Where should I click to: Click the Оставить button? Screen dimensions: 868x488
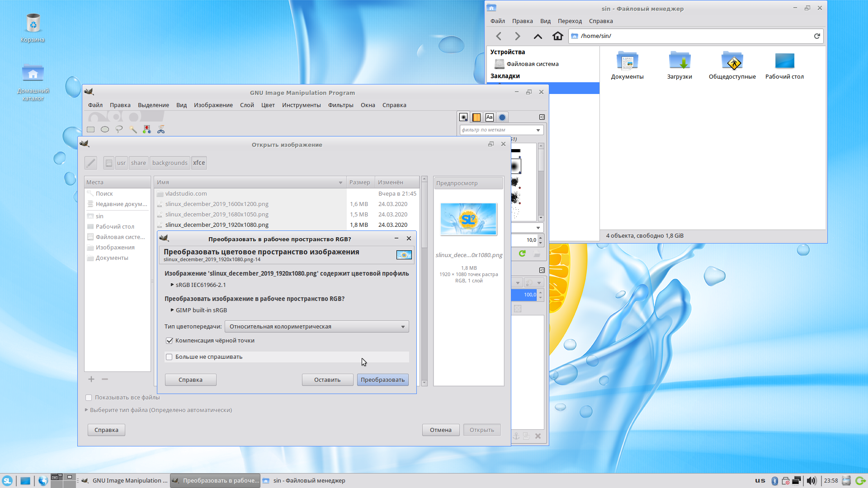point(327,380)
